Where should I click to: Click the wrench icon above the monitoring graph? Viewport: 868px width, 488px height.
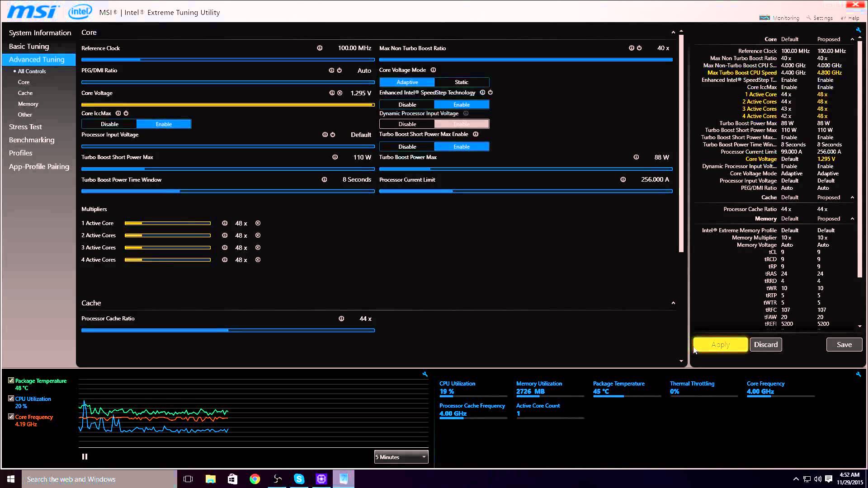click(x=425, y=374)
